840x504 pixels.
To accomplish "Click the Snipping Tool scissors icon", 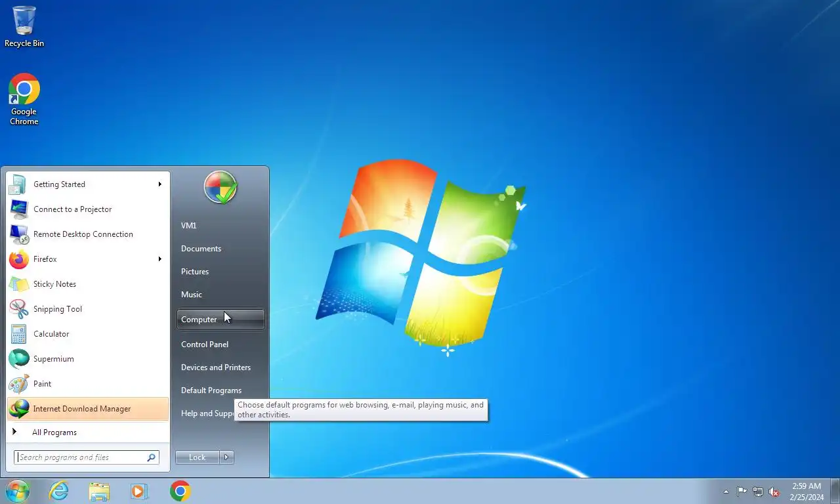I will tap(18, 309).
